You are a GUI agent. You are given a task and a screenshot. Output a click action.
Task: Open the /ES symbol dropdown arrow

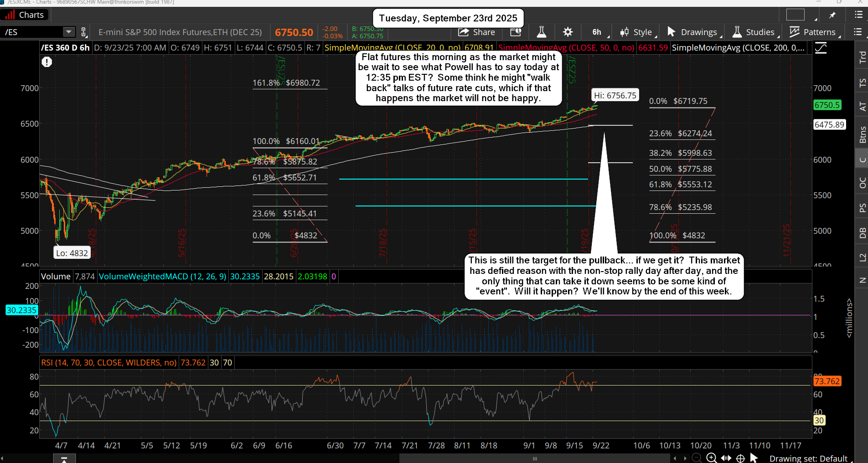coord(68,32)
